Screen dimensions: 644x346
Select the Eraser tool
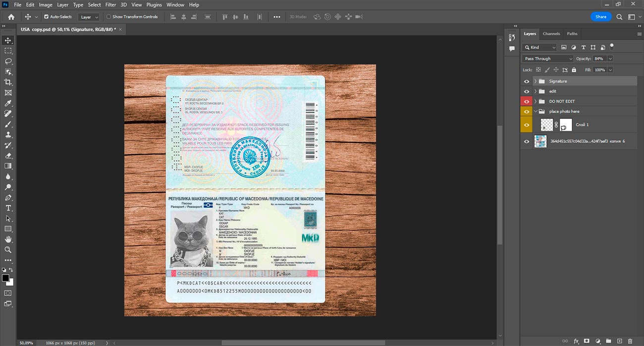click(x=8, y=156)
